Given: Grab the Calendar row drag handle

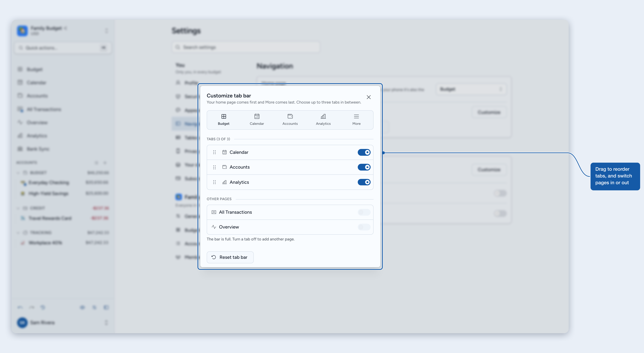Looking at the screenshot, I should point(214,152).
